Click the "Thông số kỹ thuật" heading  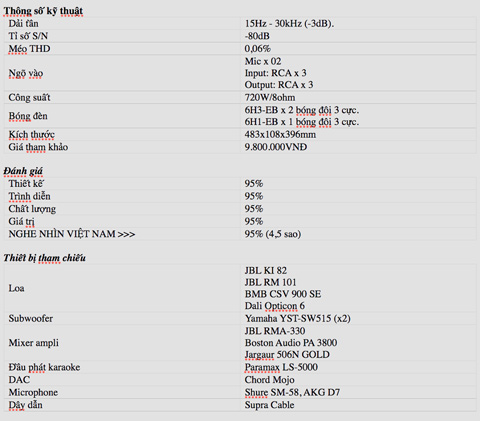[x=43, y=11]
